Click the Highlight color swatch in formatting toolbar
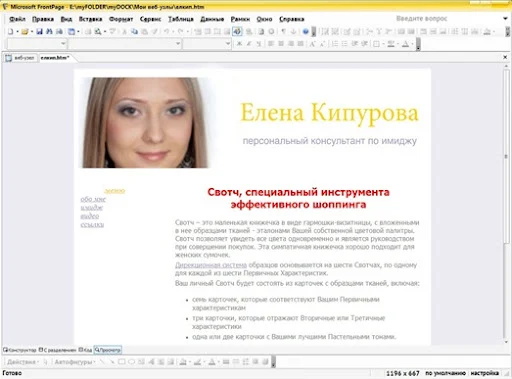This screenshot has width=512, height=379. [x=391, y=44]
